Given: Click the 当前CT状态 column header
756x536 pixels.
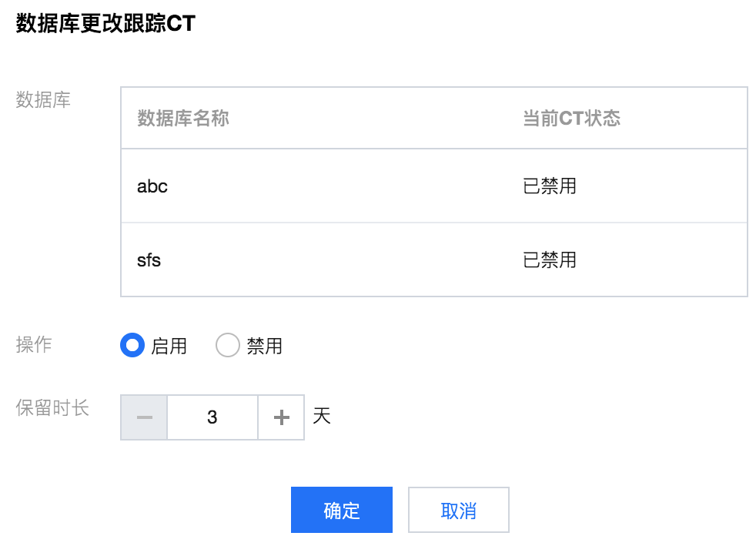Looking at the screenshot, I should [572, 118].
